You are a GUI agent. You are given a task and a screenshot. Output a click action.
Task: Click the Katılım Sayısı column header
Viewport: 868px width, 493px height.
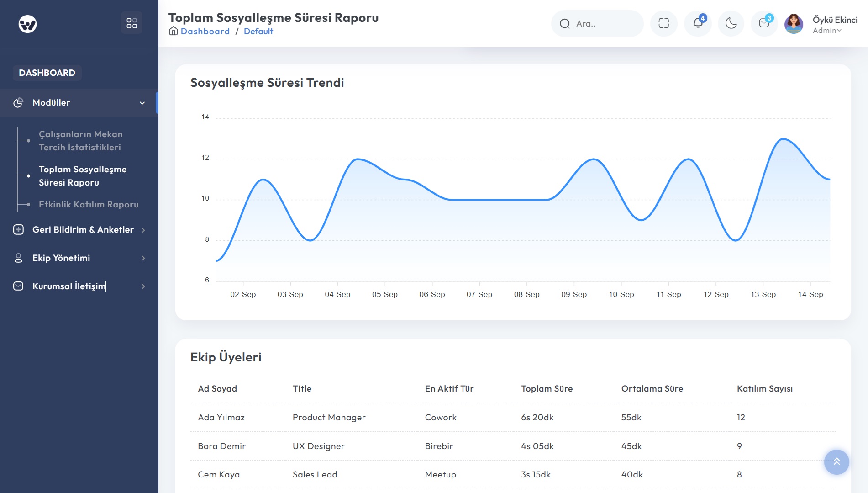[x=765, y=389]
